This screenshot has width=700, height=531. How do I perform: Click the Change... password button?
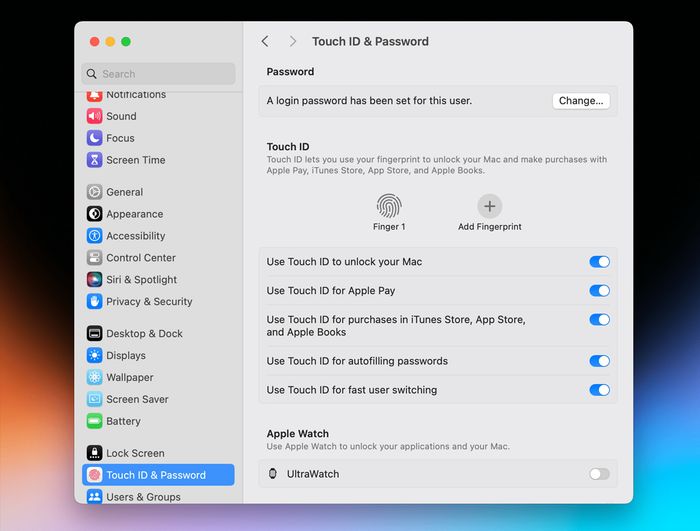581,101
